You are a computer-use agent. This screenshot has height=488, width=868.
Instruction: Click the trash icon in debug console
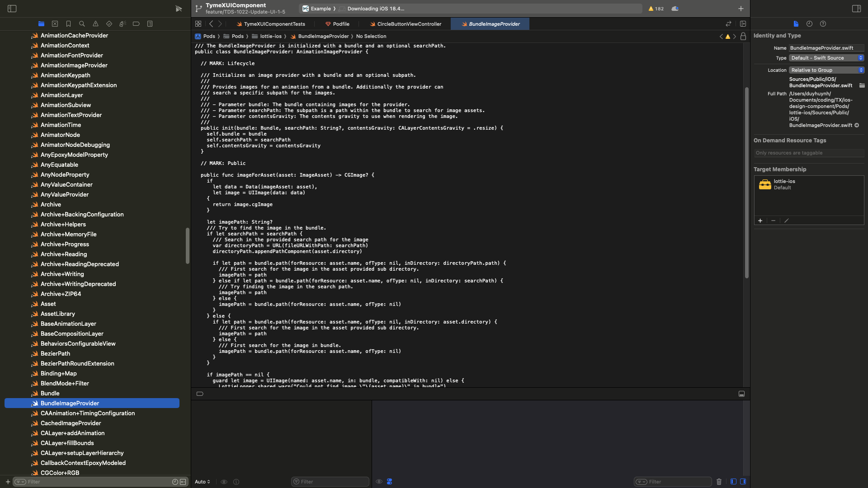click(719, 482)
